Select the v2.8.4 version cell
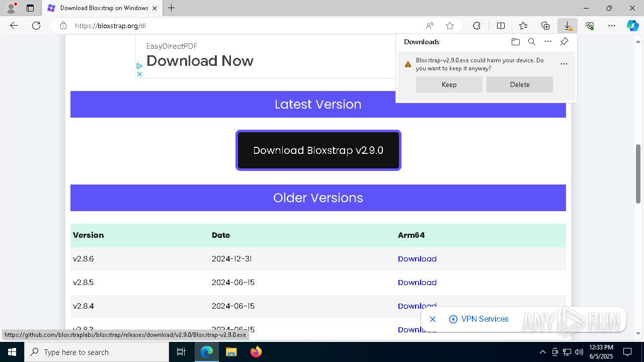Screen dimensions: 644x362 pos(83,306)
